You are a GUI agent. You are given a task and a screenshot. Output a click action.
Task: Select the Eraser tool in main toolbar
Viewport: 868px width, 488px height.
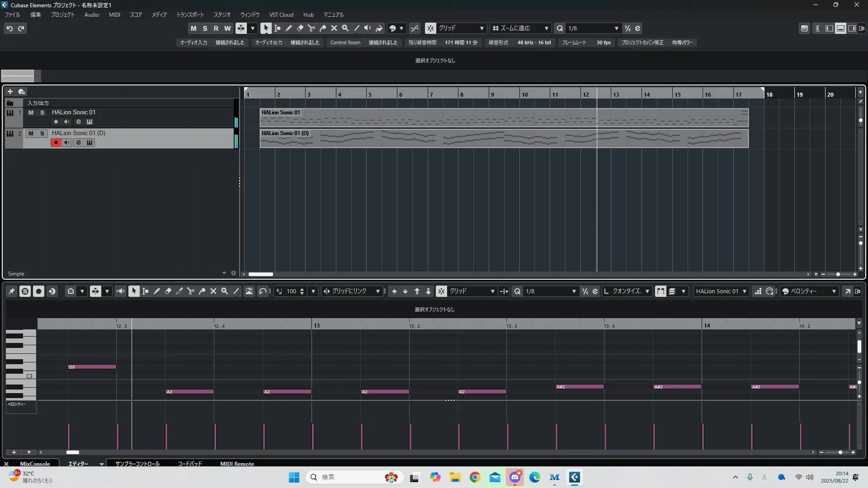pyautogui.click(x=300, y=28)
